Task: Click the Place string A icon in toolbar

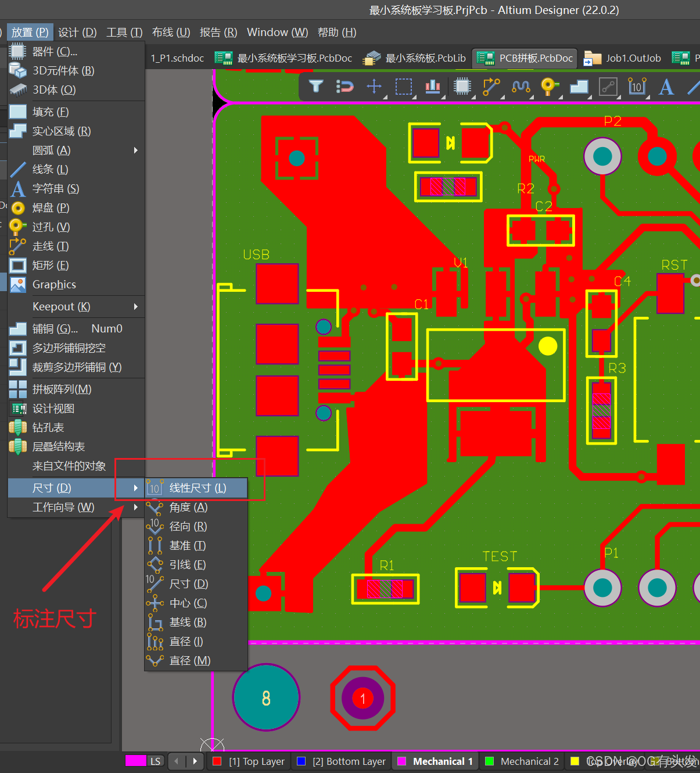Action: 666,87
